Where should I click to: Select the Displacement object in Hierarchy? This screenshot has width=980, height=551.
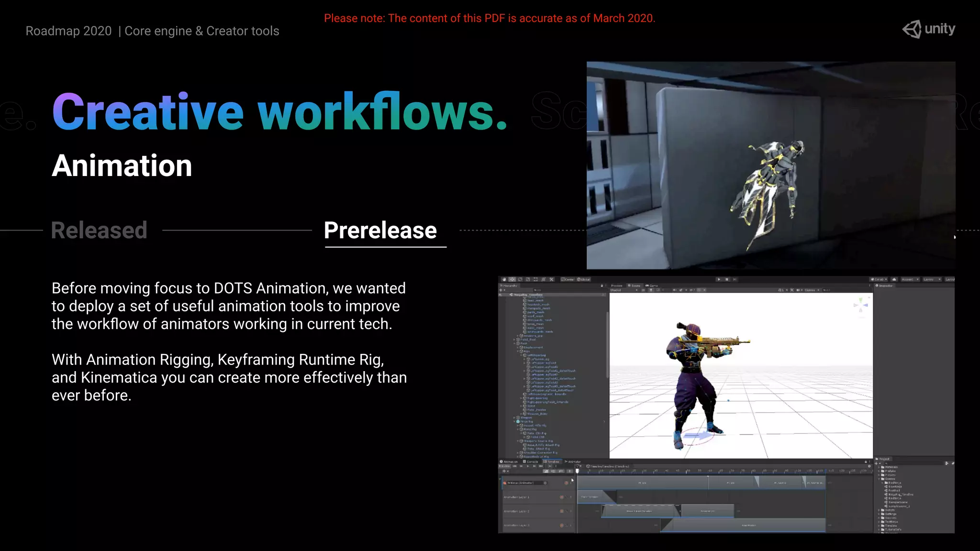[x=531, y=347]
